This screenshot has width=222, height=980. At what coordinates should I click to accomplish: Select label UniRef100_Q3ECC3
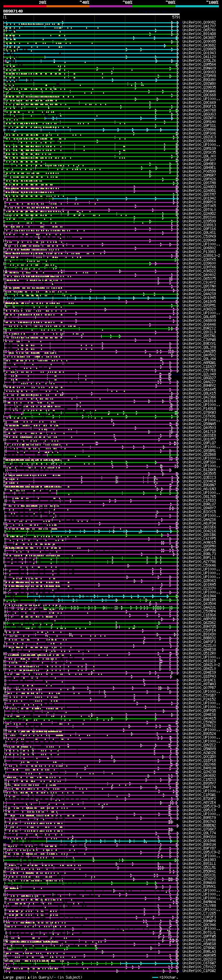click(199, 477)
